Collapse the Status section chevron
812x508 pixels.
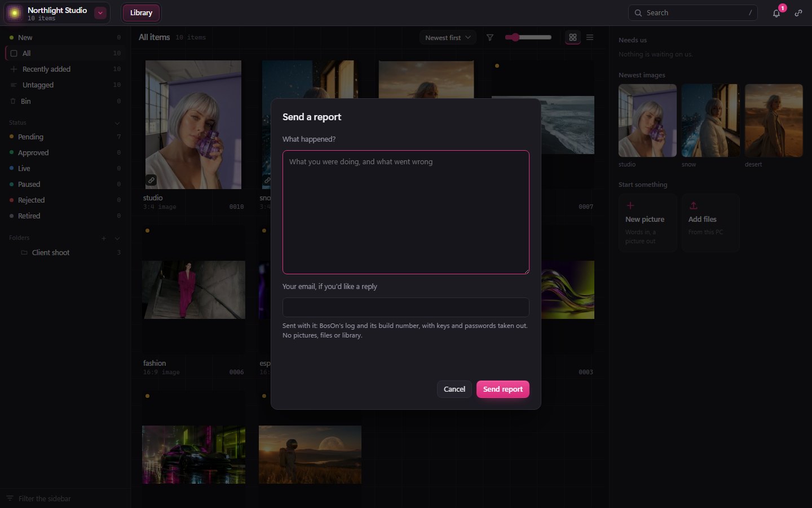pos(117,123)
